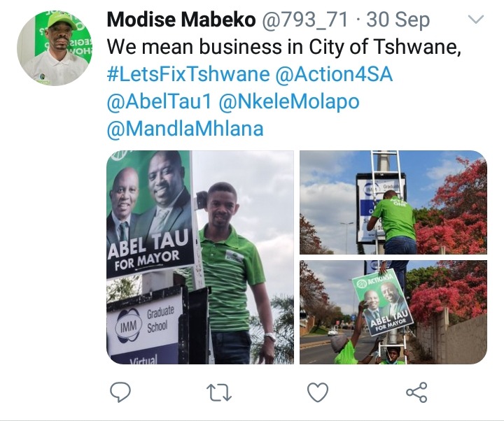
Task: View the large Abel Tau For Mayor photo
Action: [x=200, y=257]
